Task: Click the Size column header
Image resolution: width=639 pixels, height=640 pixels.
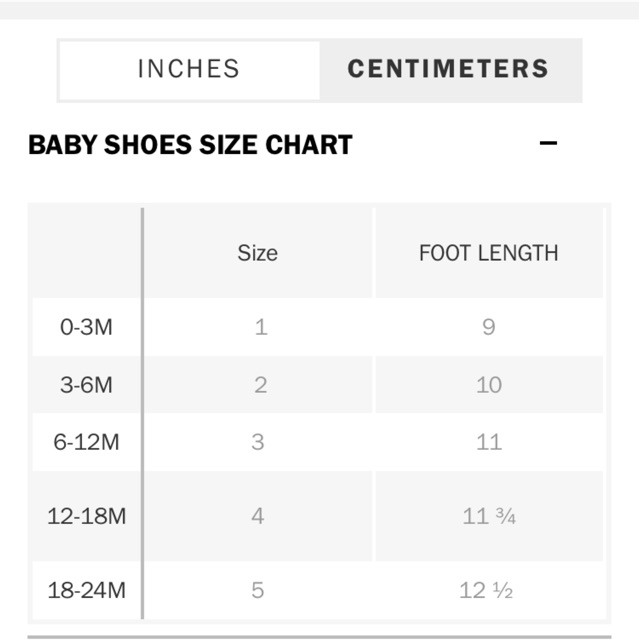Action: click(257, 253)
